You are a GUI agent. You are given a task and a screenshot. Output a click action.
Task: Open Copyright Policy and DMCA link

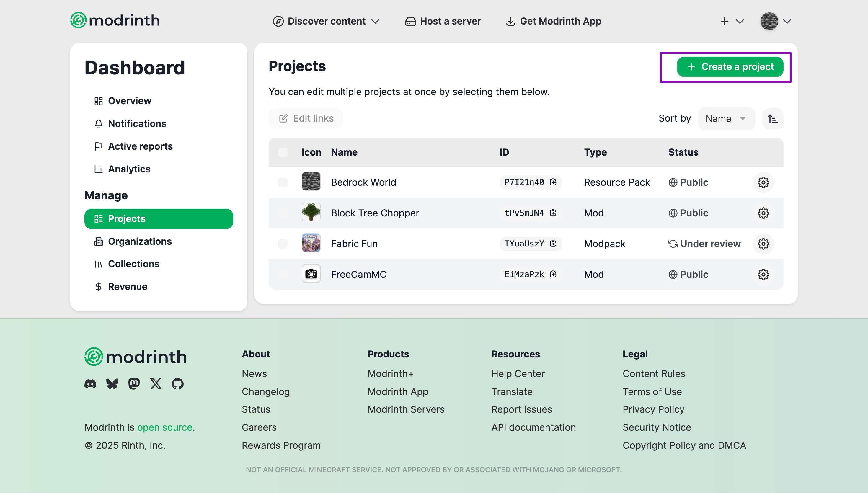(684, 445)
